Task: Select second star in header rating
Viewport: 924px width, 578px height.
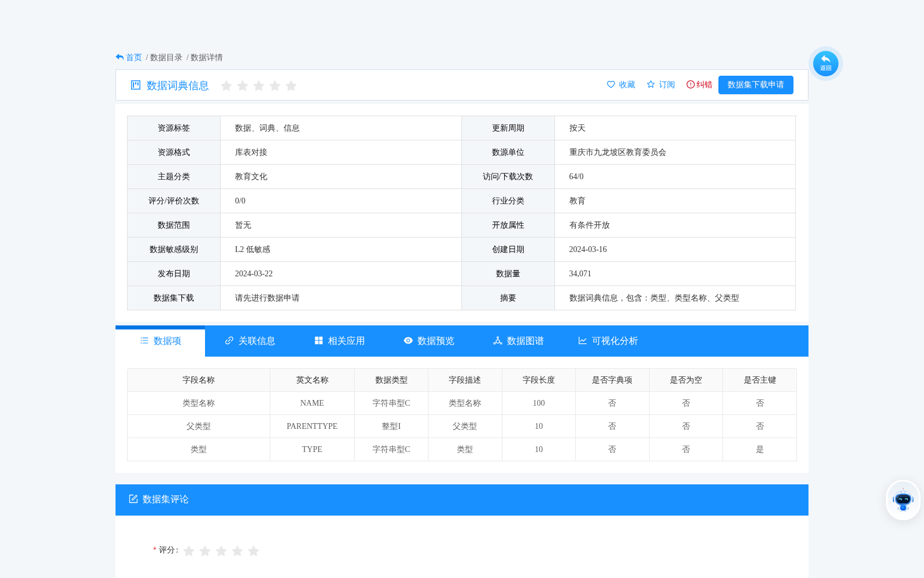Action: [x=243, y=86]
